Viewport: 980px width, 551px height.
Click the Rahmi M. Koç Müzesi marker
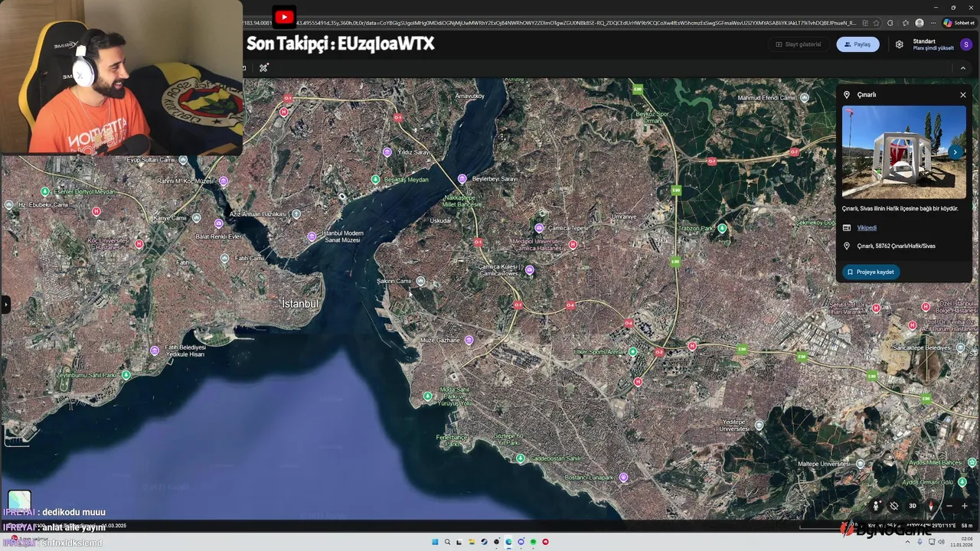pos(224,181)
